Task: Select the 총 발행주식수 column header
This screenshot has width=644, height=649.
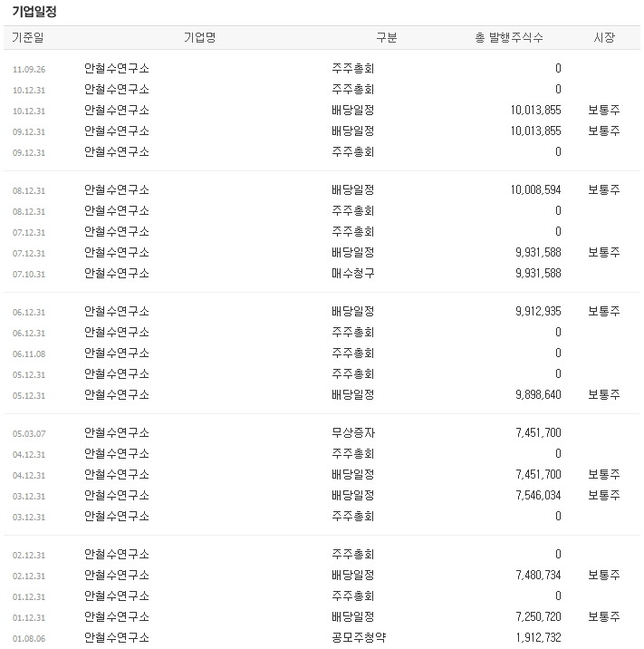Action: (x=509, y=38)
